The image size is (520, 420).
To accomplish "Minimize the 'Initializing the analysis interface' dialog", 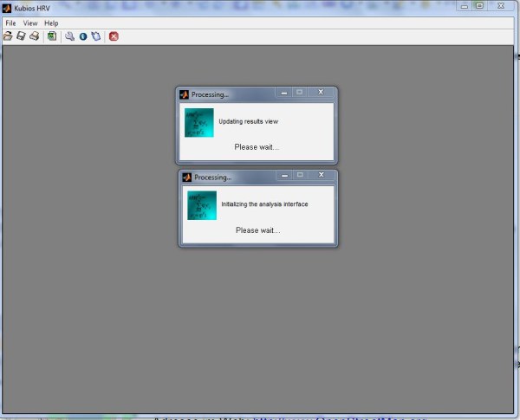I will point(283,175).
